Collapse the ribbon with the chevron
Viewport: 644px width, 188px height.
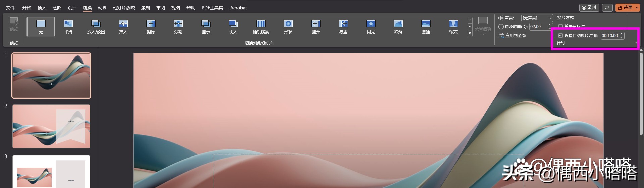[636, 43]
